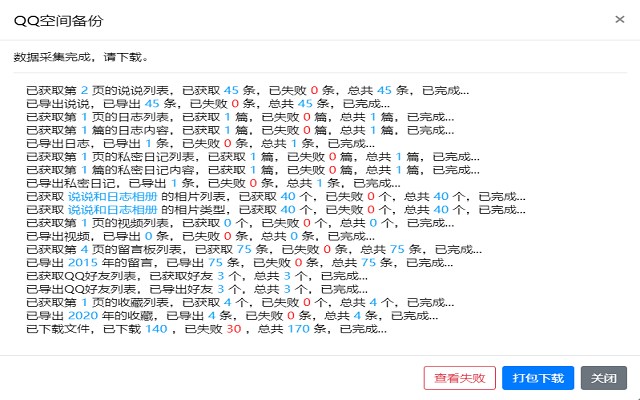This screenshot has width=640, height=400.
Task: Open 说说和日志相册 link in 相片列表 row
Action: (x=112, y=197)
